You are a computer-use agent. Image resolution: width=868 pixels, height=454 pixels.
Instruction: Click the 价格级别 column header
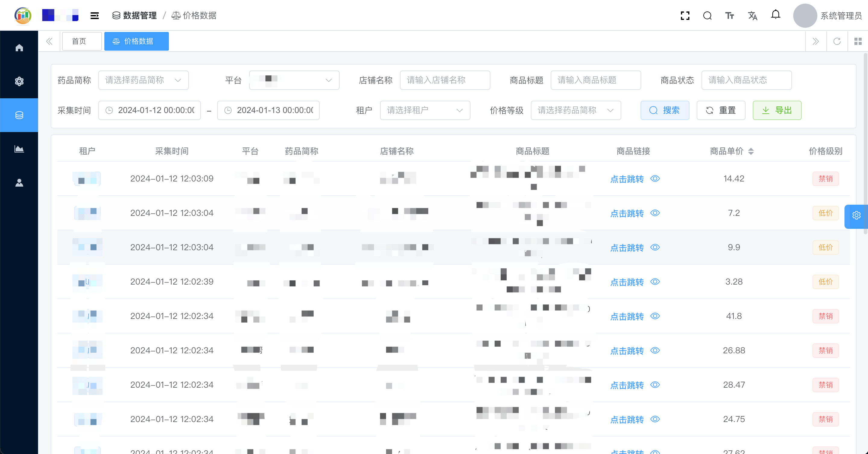(x=825, y=151)
